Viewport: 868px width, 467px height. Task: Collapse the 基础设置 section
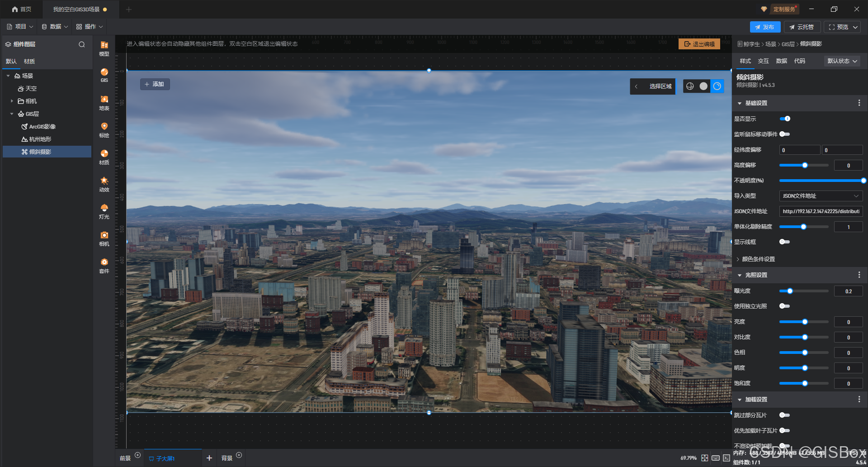point(740,104)
